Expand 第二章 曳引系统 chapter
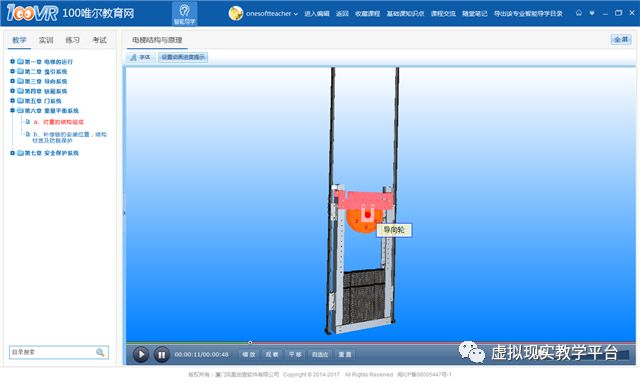640x382 pixels. [12, 71]
